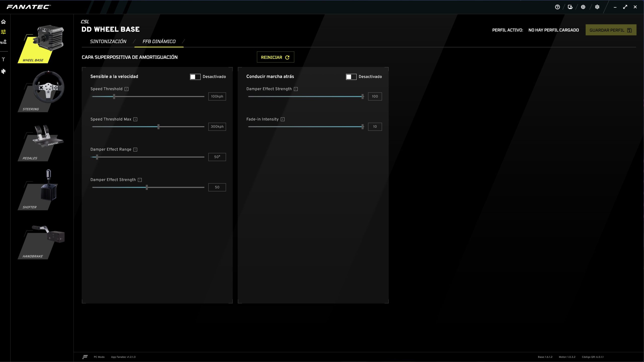The height and width of the screenshot is (362, 644).
Task: Click the Fade-in Intensity info icon
Action: (x=283, y=119)
